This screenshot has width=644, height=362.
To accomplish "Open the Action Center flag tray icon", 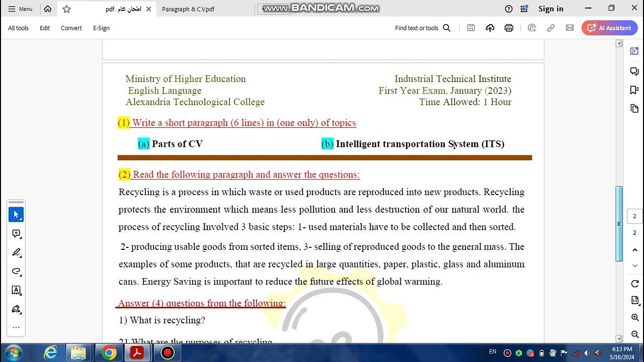I will tap(565, 353).
